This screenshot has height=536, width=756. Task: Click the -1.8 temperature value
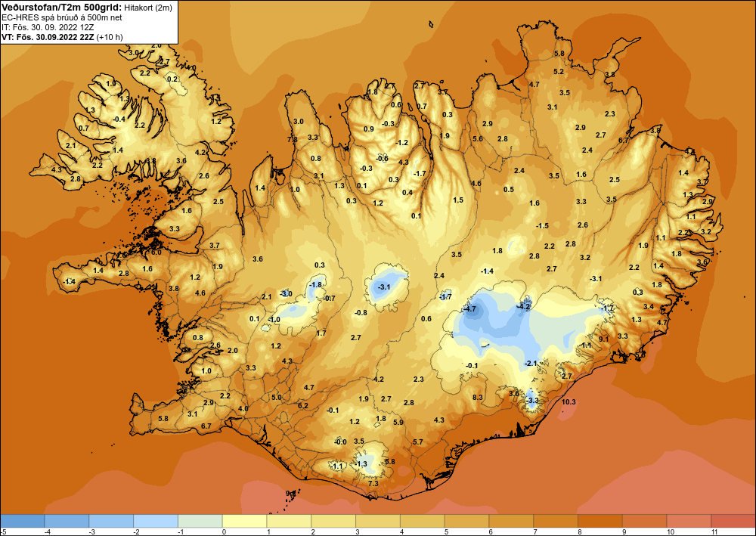(x=315, y=285)
